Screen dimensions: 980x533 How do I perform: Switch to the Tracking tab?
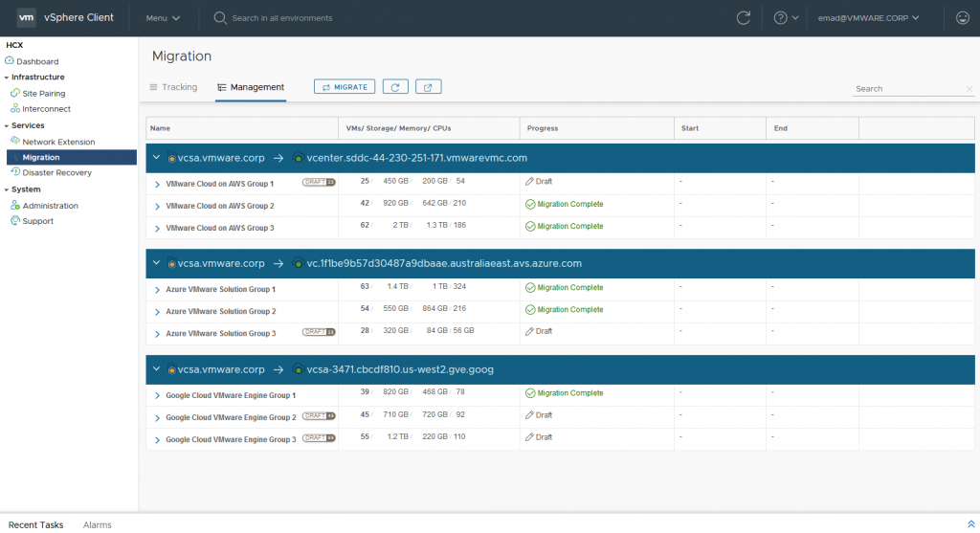(173, 87)
